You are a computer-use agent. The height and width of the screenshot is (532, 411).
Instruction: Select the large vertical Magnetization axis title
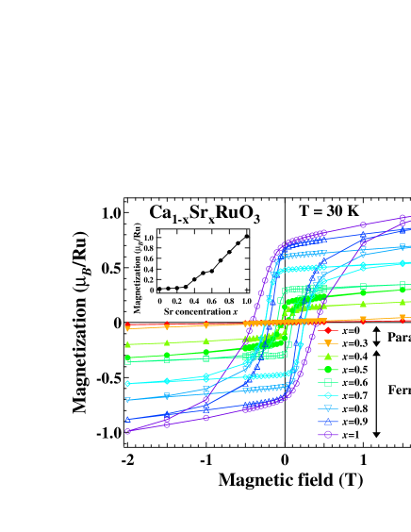(x=80, y=323)
